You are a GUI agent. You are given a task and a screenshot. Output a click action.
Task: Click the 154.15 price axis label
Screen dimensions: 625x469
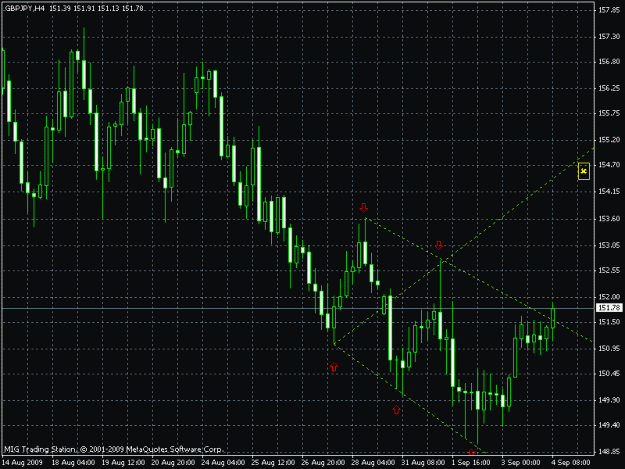click(609, 192)
